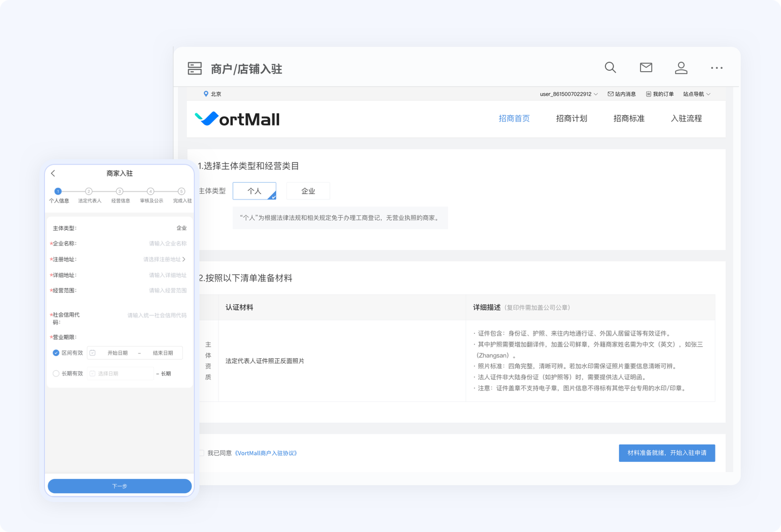Tap the back arrow in mobile merchant form
781x532 pixels.
[x=53, y=173]
